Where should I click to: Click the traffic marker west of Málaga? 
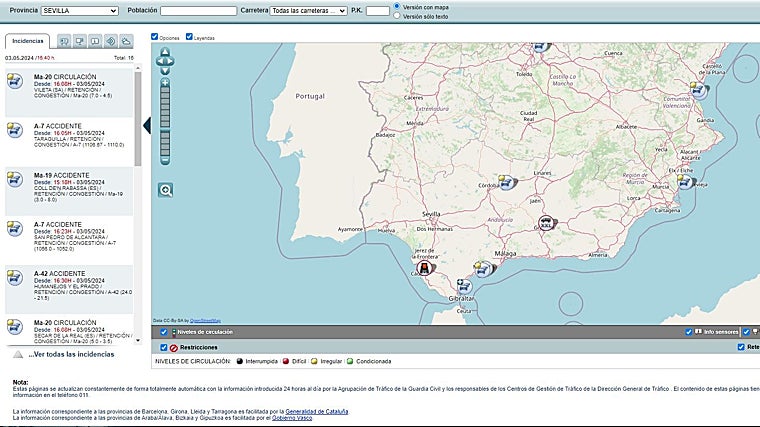coord(483,269)
